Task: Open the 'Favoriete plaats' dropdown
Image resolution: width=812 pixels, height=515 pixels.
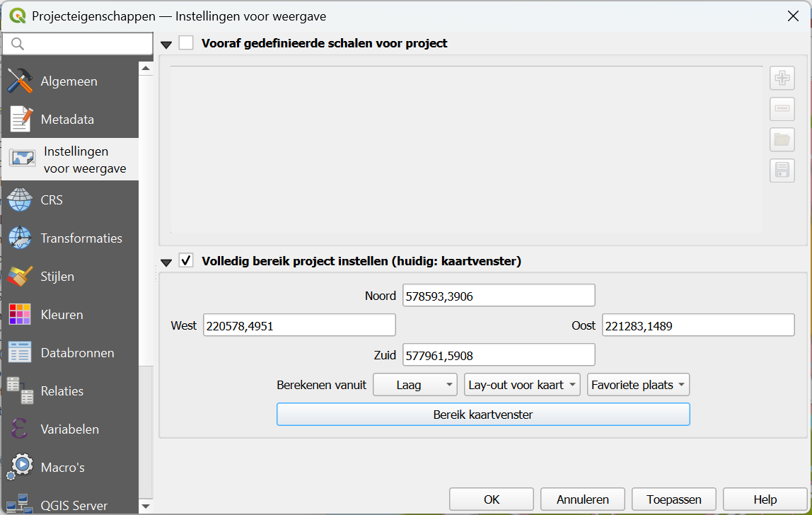Action: [x=638, y=385]
